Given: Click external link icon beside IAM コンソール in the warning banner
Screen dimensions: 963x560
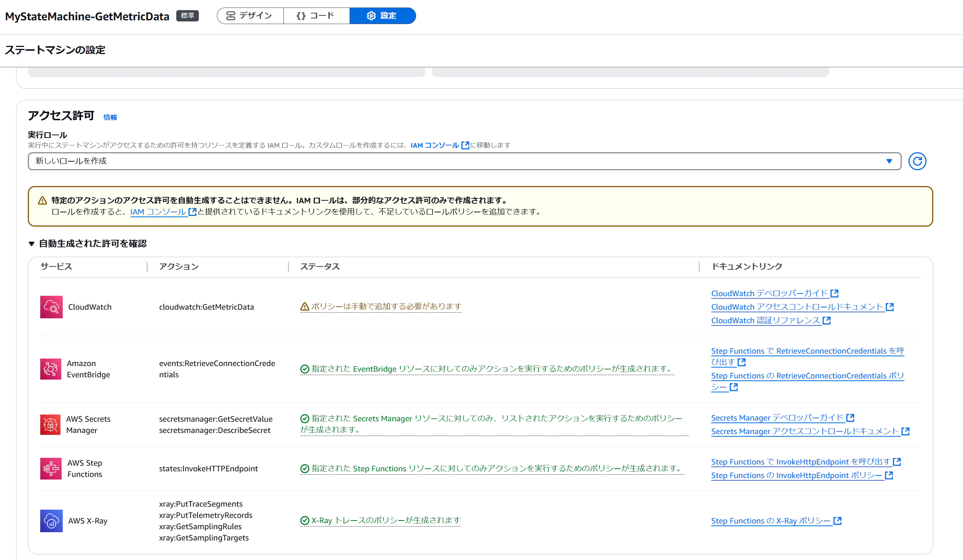Looking at the screenshot, I should (192, 212).
